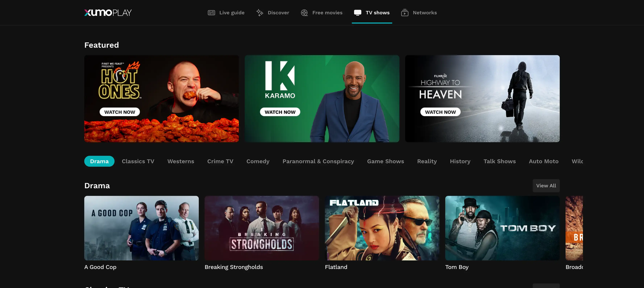Open Breaking Strongholds poster
The height and width of the screenshot is (288, 644).
point(262,228)
